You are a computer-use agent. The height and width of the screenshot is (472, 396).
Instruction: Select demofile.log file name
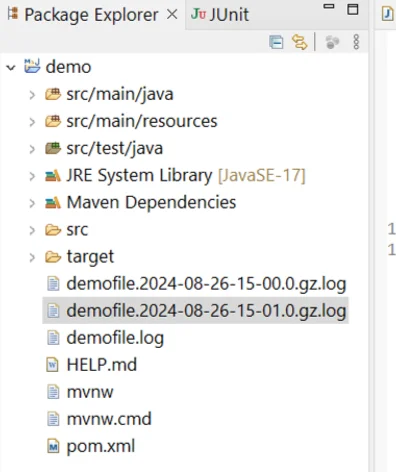pyautogui.click(x=115, y=338)
